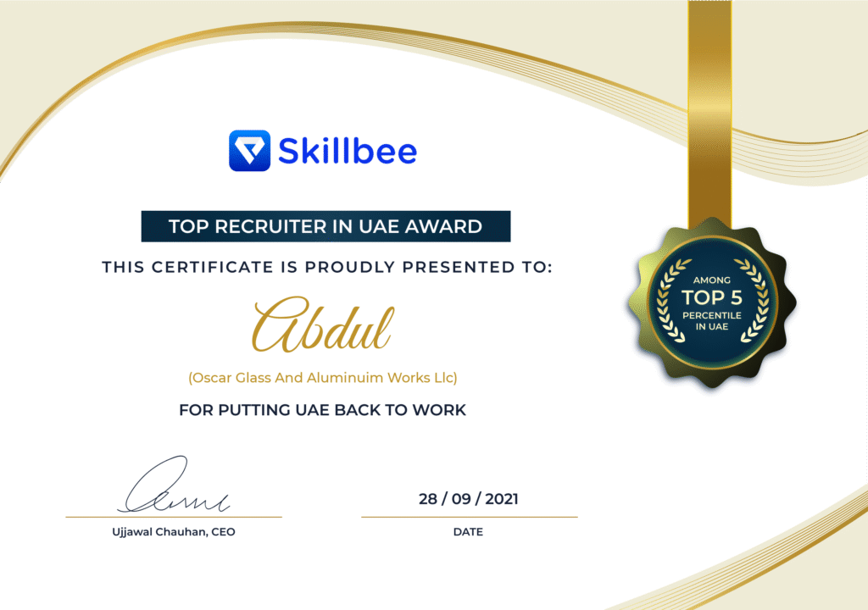
Task: Click 'PERCENTILE IN UAE' text in the seal
Action: click(712, 321)
